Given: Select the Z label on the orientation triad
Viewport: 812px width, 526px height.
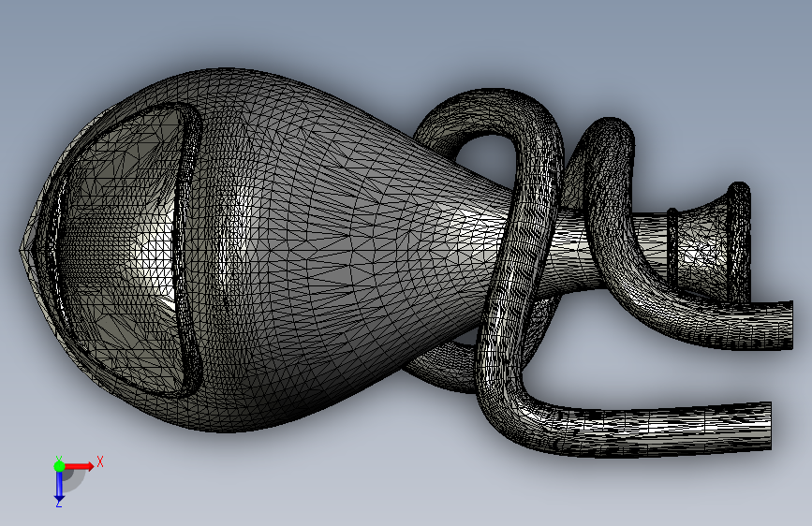Looking at the screenshot, I should pyautogui.click(x=58, y=504).
